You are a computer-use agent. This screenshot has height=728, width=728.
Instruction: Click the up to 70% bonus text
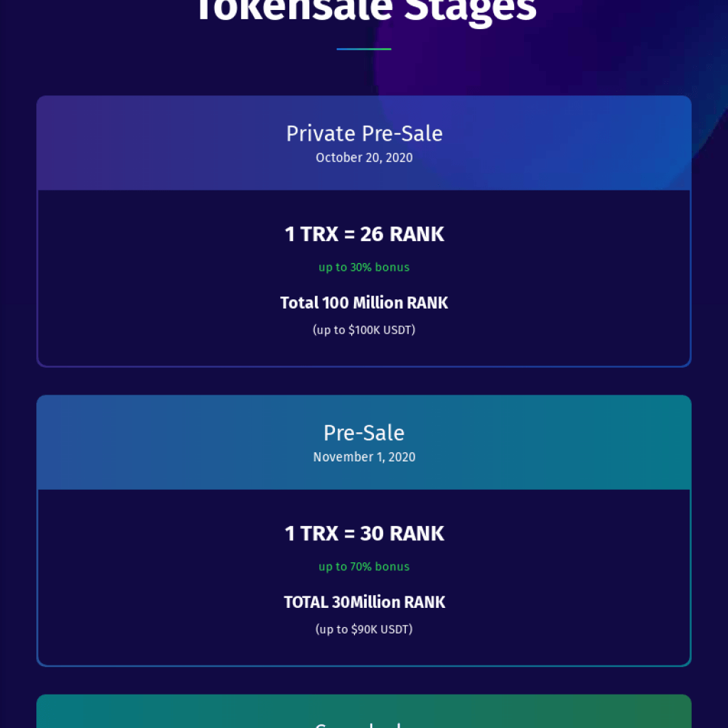click(364, 567)
